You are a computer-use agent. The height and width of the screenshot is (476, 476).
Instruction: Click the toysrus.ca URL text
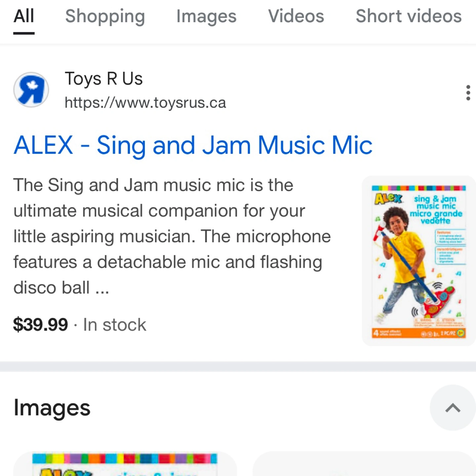pos(145,103)
